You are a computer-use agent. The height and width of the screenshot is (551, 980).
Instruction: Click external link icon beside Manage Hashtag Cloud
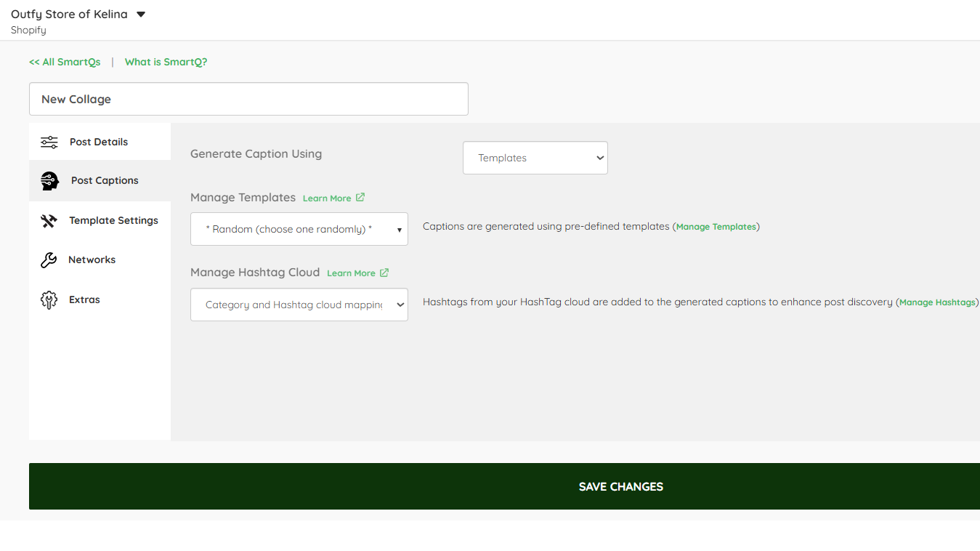tap(384, 273)
